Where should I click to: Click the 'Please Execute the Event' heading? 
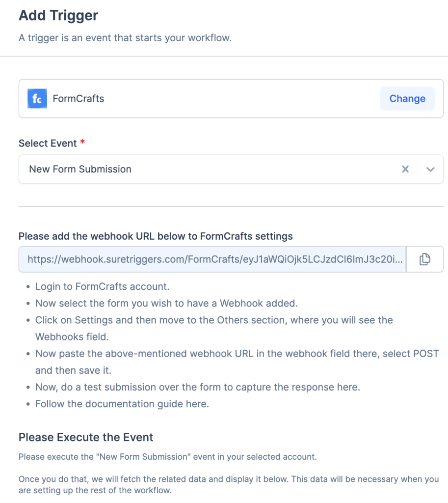click(86, 437)
